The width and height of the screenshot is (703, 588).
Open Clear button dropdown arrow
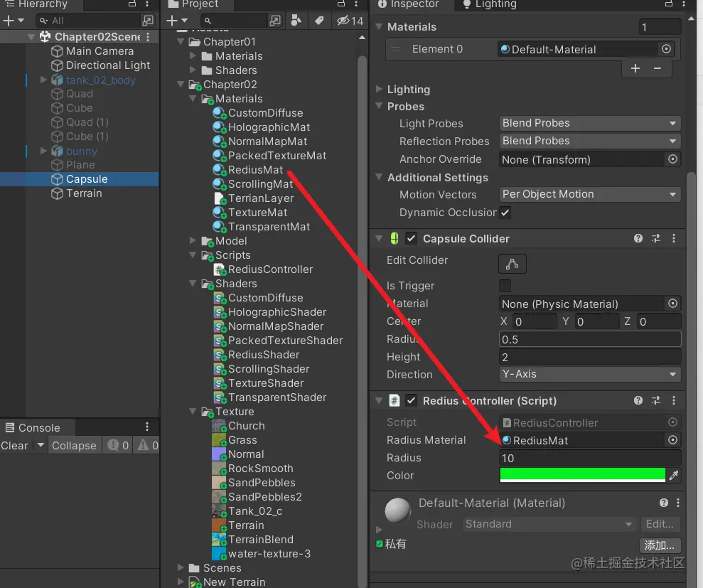pyautogui.click(x=41, y=445)
